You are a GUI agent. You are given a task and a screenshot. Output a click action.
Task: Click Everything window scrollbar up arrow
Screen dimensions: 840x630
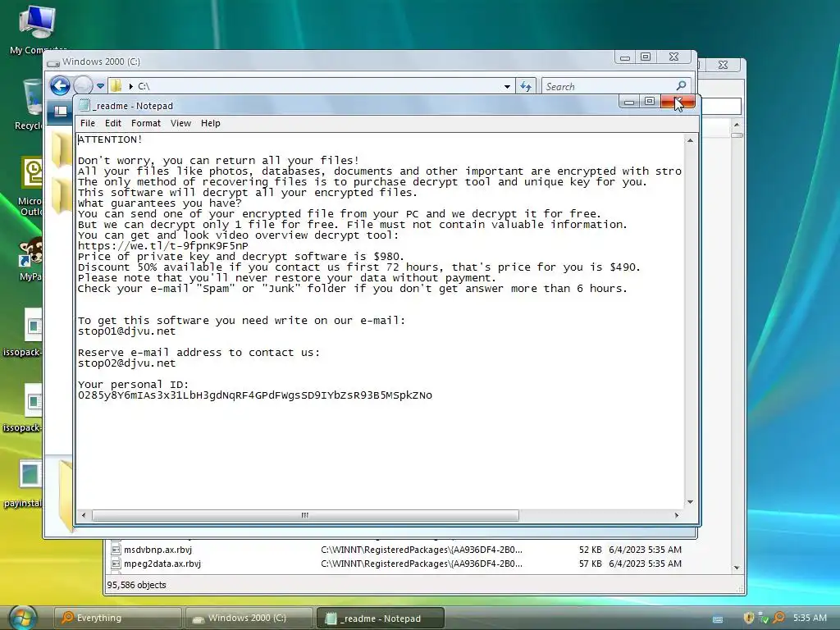(x=737, y=125)
